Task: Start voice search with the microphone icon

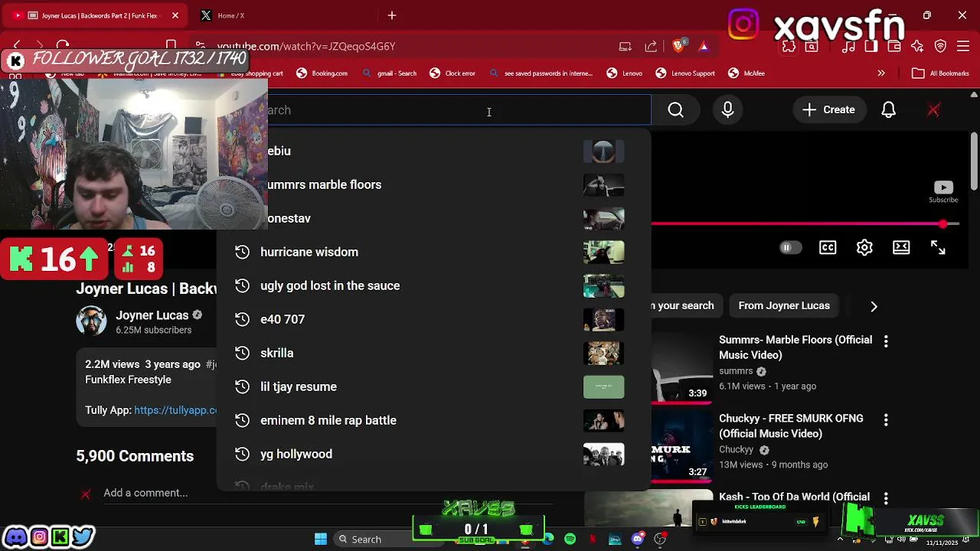Action: 727,110
